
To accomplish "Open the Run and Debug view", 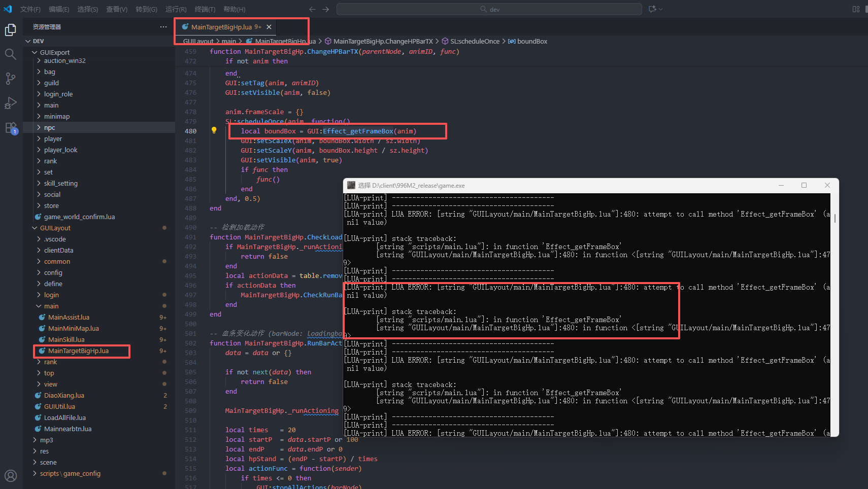I will pos(11,103).
